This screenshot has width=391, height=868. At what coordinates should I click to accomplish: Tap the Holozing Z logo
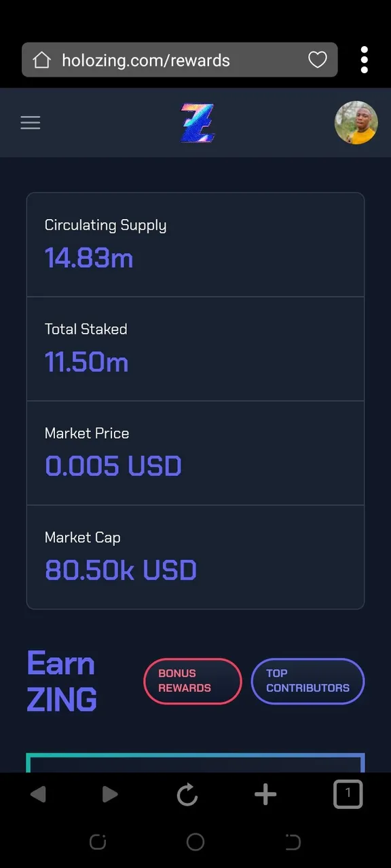click(198, 123)
